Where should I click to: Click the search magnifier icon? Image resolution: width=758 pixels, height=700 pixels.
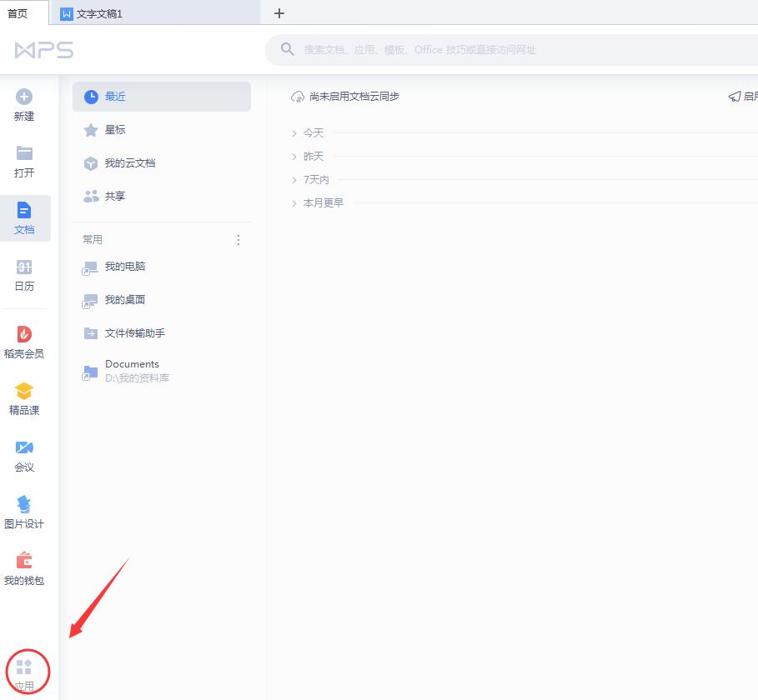287,49
